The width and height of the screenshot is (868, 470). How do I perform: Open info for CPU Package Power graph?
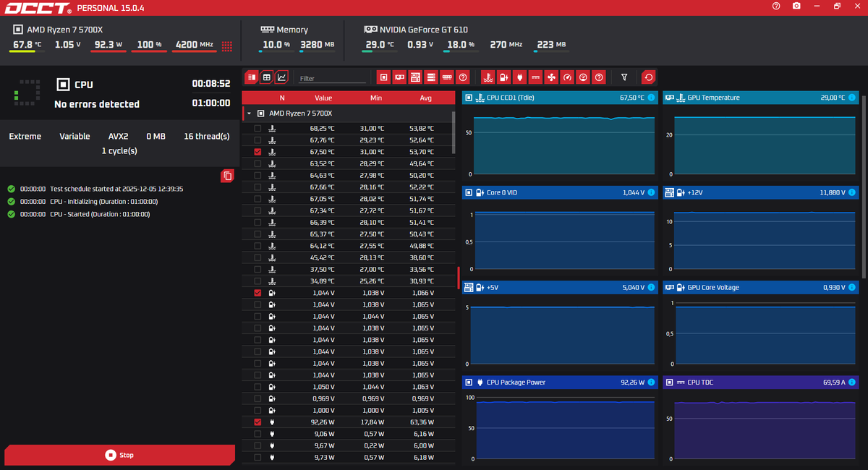click(x=650, y=382)
